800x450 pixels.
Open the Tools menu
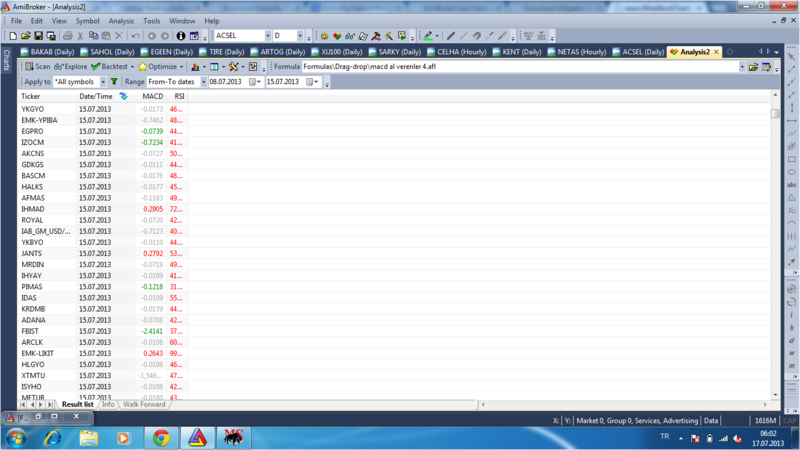(x=152, y=21)
